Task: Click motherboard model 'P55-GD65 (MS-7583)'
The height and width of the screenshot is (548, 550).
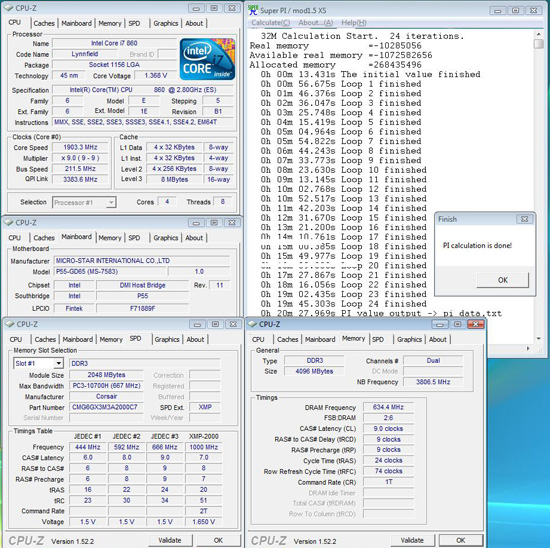Action: [x=110, y=272]
